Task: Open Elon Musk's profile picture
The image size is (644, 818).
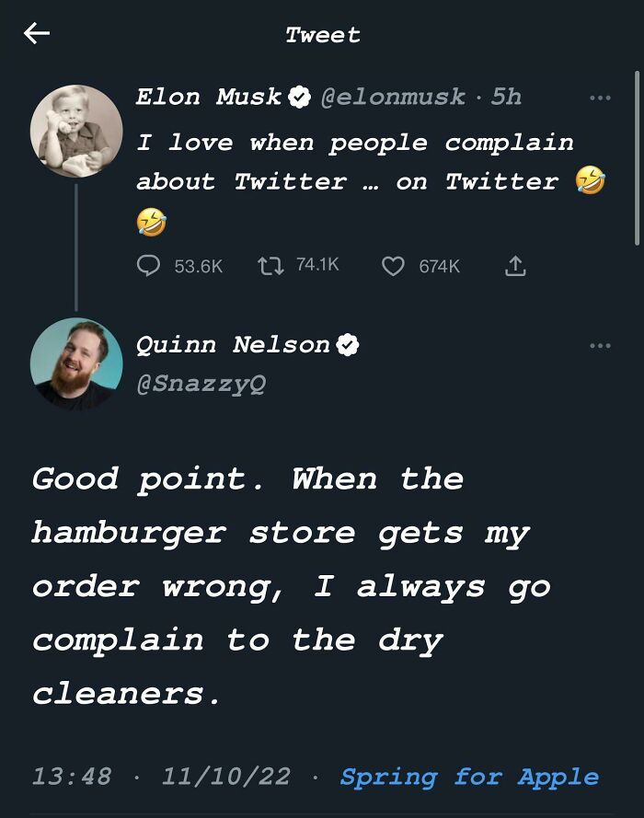Action: point(76,131)
